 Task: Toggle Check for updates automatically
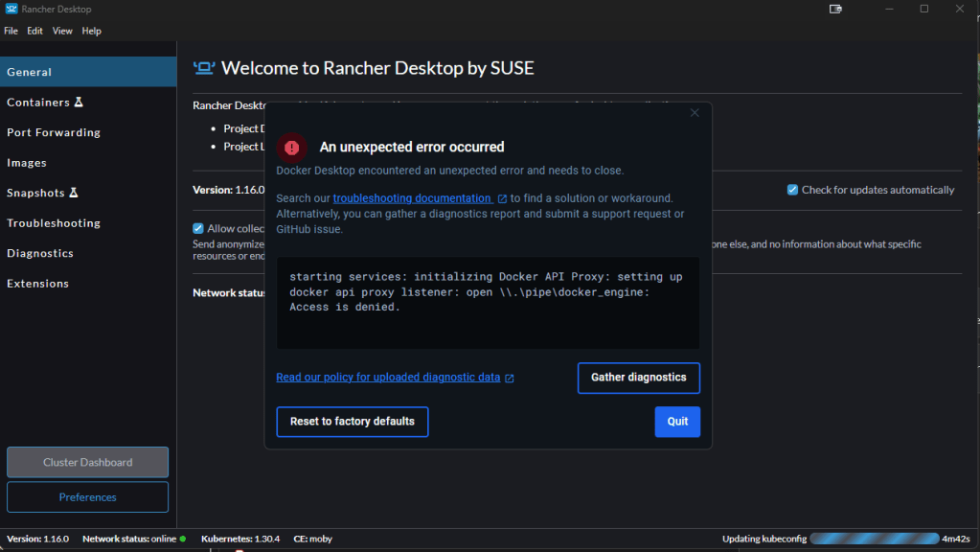coord(792,190)
